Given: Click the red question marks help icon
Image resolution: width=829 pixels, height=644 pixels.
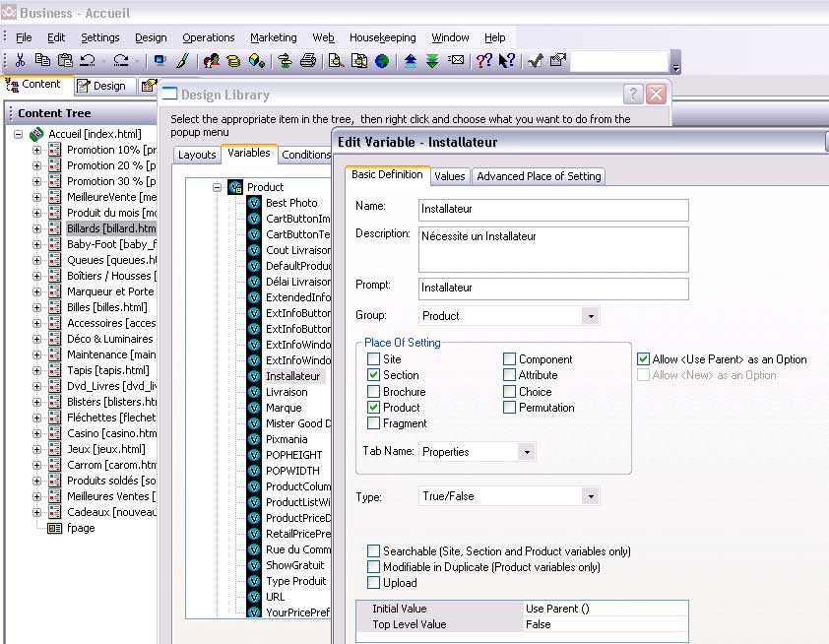Looking at the screenshot, I should [484, 61].
